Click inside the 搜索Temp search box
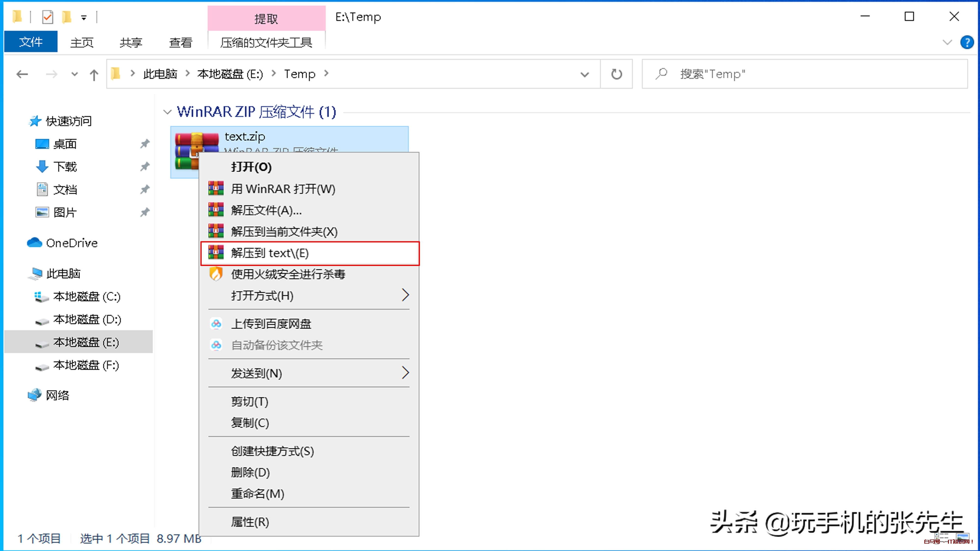980x551 pixels. [799, 74]
